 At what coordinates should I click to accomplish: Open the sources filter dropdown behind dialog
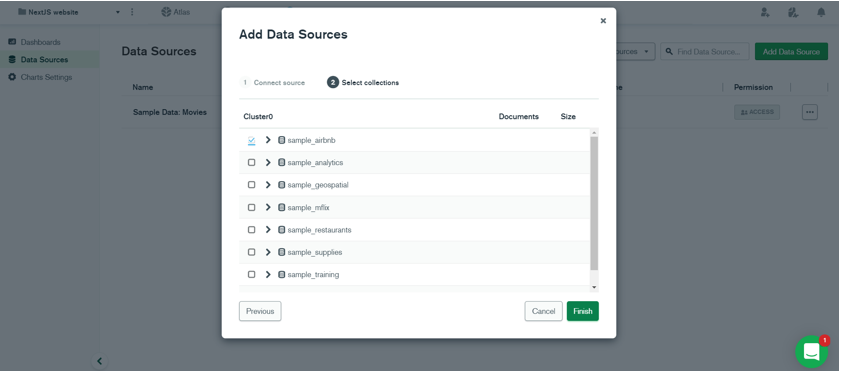636,52
